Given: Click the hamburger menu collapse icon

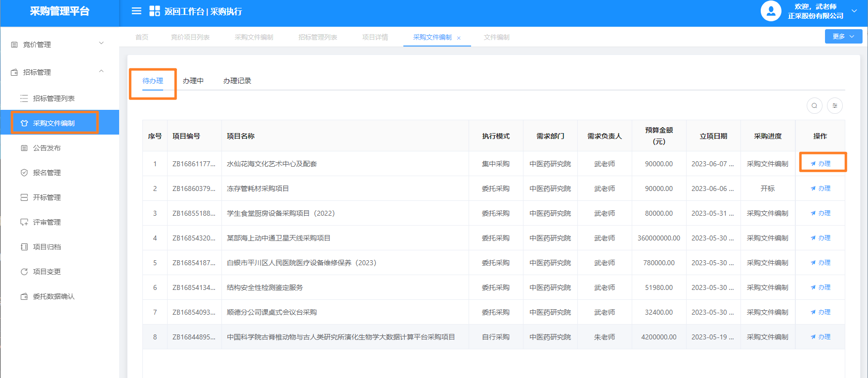Looking at the screenshot, I should point(136,11).
